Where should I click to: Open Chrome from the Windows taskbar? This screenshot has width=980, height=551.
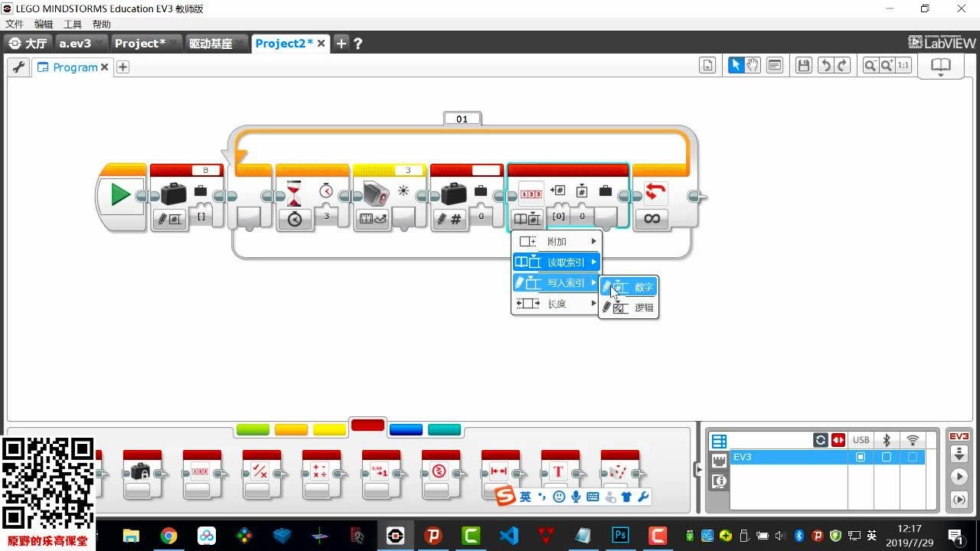click(168, 536)
